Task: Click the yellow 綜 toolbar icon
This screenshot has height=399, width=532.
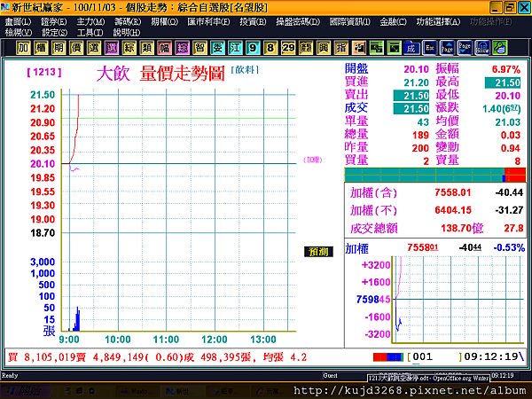Action: pos(129,48)
